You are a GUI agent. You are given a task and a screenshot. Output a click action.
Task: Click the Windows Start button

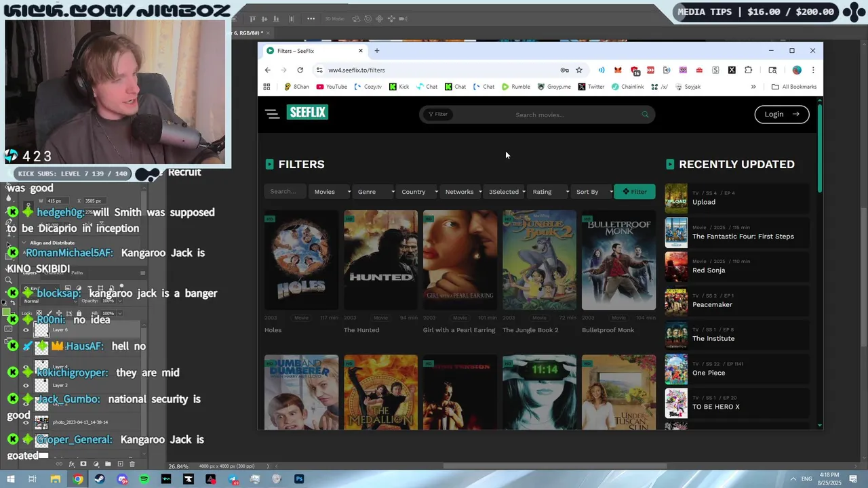click(11, 479)
